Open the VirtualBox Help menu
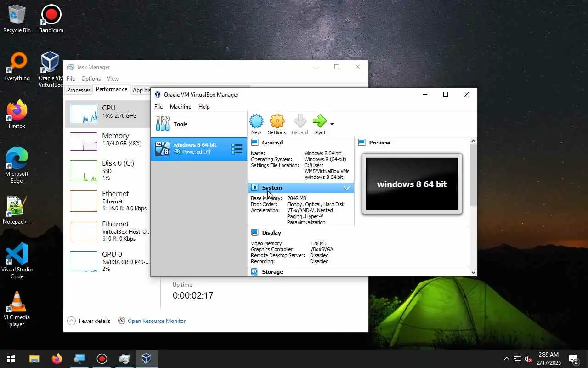588x368 pixels. [204, 106]
